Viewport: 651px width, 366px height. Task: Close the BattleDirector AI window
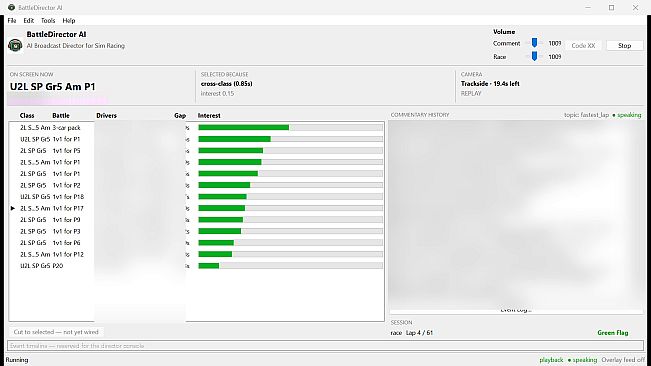pos(635,7)
